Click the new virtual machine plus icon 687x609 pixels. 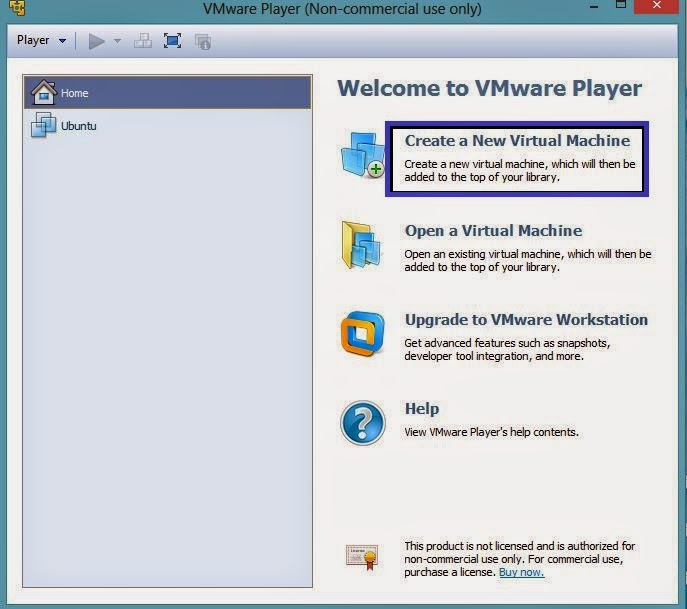tap(362, 155)
